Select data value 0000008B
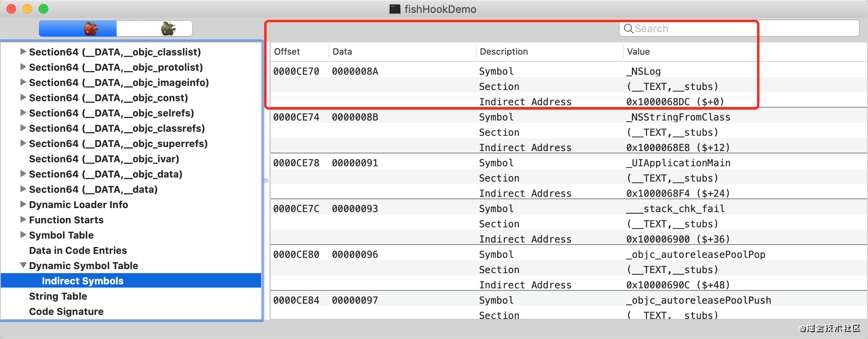The width and height of the screenshot is (868, 339). pos(355,117)
